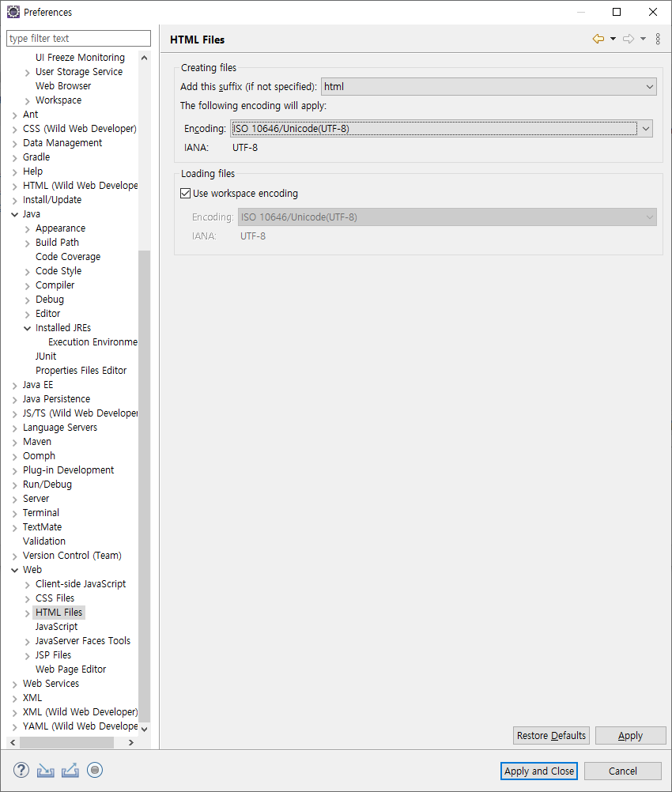Expand the Web Services node
The width and height of the screenshot is (672, 792).
15,685
